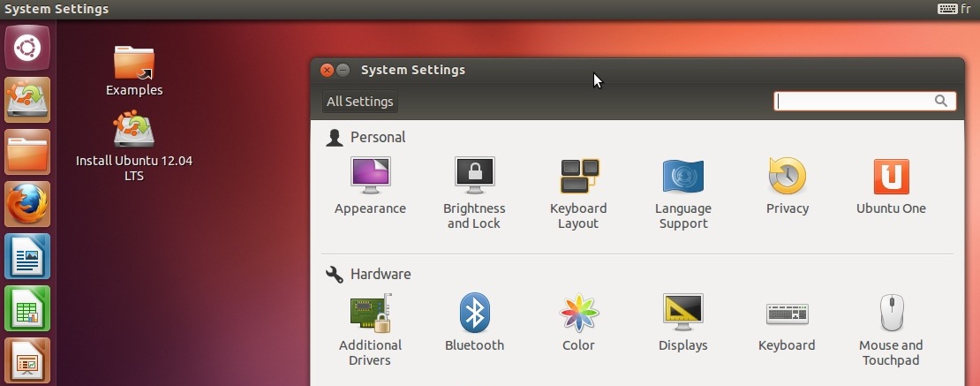Viewport: 980px width, 386px height.
Task: Open Additional Drivers
Action: point(370,329)
